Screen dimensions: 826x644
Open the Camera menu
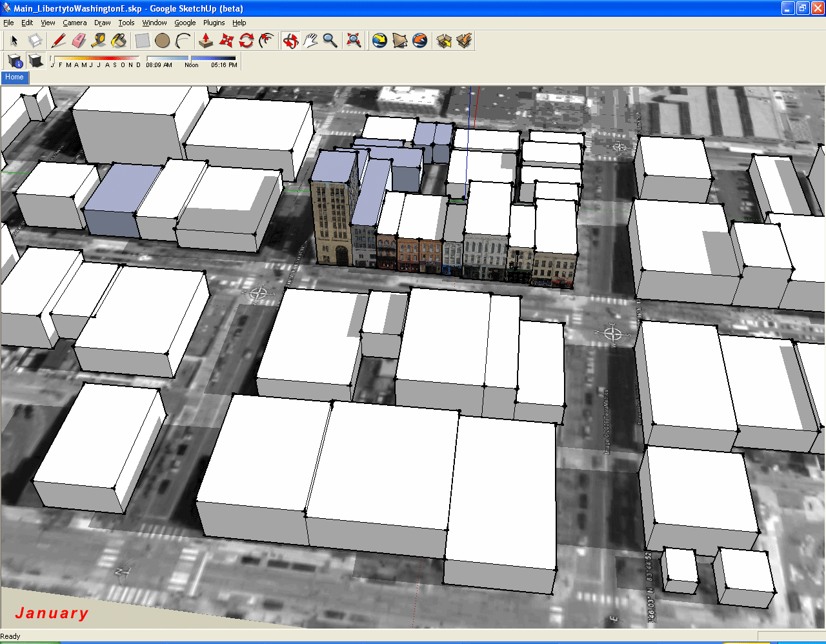[x=74, y=23]
